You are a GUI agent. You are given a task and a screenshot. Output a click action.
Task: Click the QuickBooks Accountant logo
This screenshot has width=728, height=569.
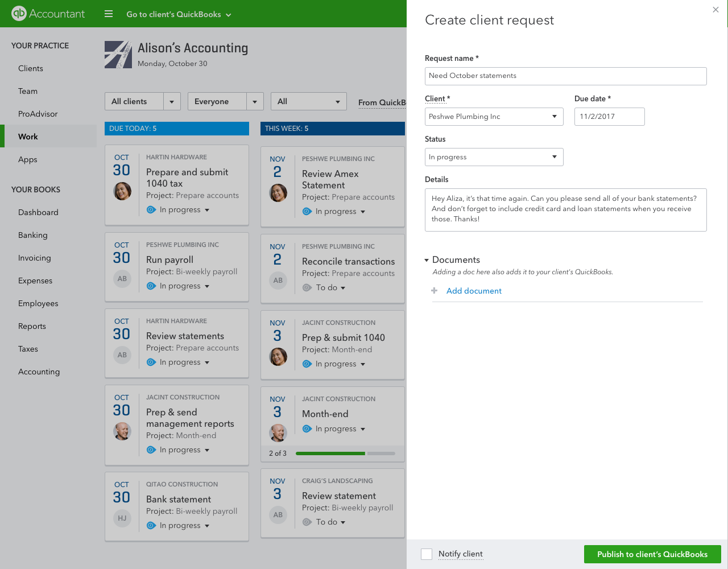pos(48,14)
